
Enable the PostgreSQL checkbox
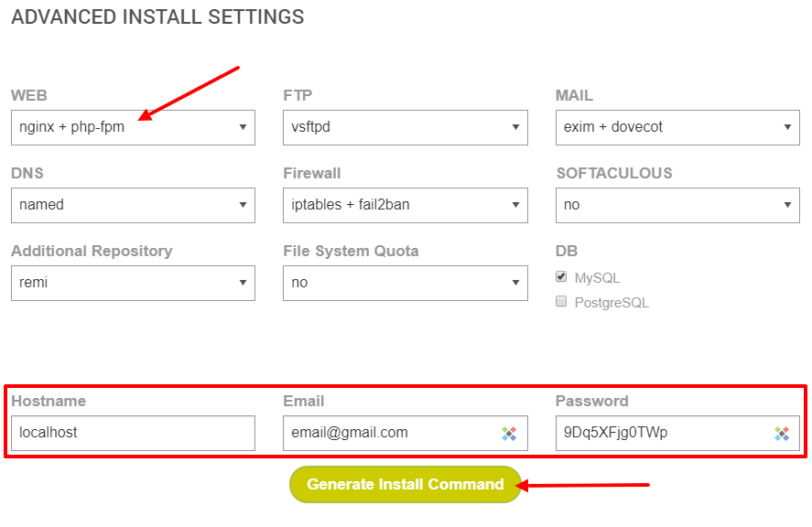561,301
